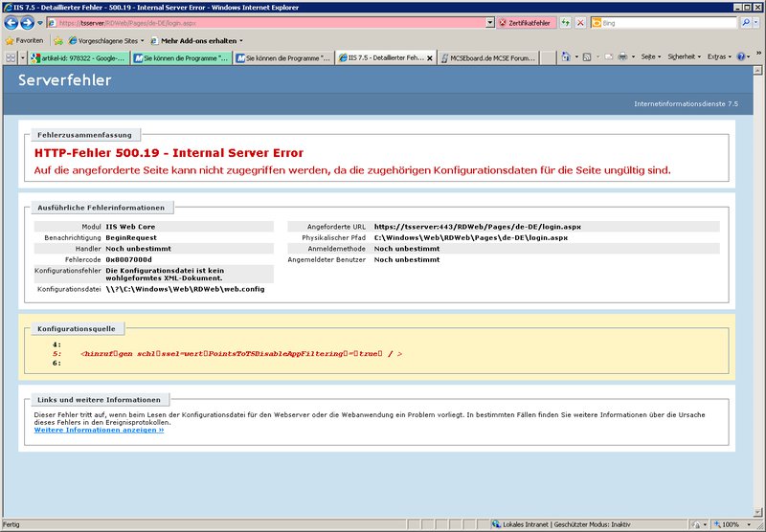Switch to first Sie können die Programme tab
Screen dimensions: 766x532
(x=181, y=58)
